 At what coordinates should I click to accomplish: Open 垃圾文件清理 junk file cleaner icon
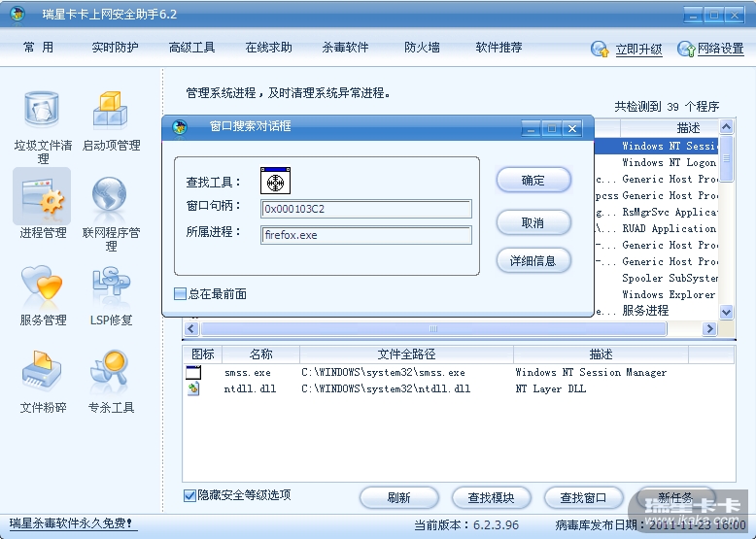pos(42,110)
